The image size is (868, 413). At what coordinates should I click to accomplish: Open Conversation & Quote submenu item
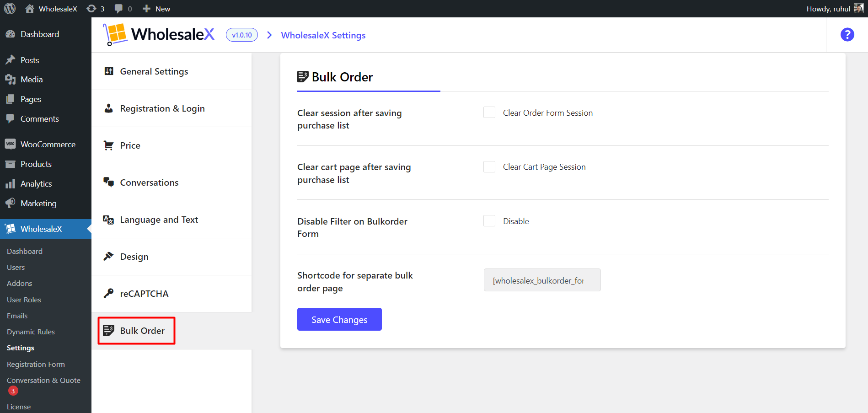tap(44, 380)
